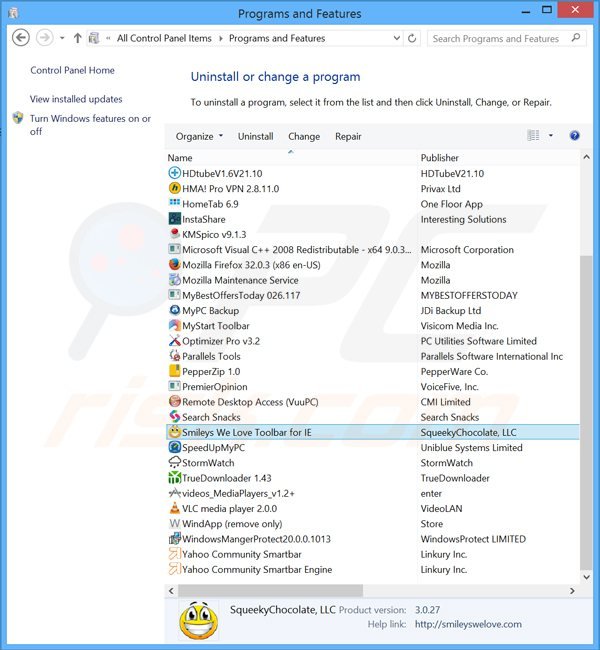Click the scroll down arrow

point(586,577)
